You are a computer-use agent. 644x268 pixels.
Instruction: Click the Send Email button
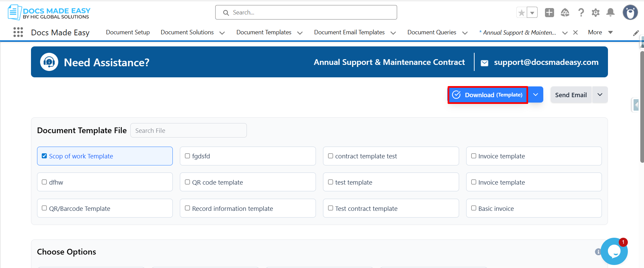point(571,95)
